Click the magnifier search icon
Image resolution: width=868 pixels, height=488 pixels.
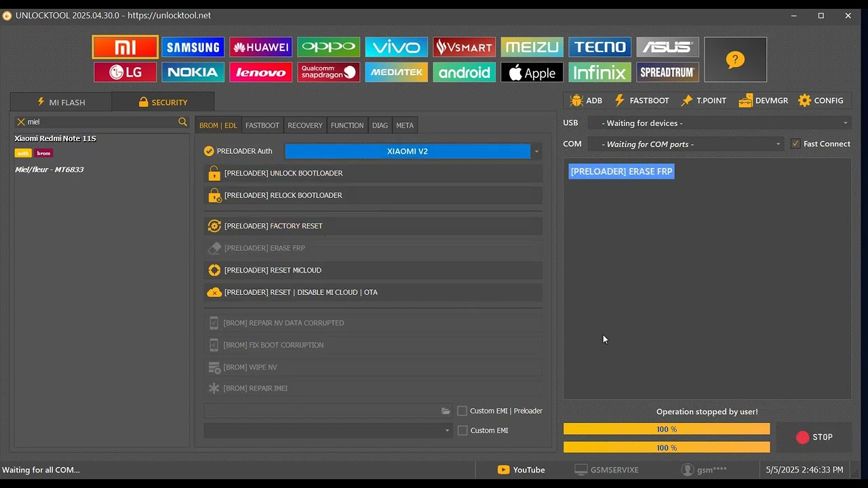tap(182, 122)
